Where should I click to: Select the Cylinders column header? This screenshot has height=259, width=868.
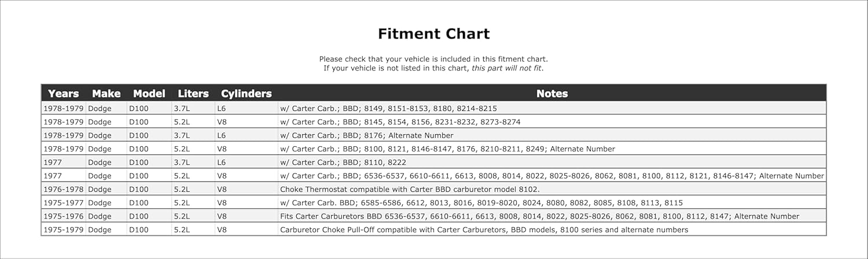click(246, 94)
